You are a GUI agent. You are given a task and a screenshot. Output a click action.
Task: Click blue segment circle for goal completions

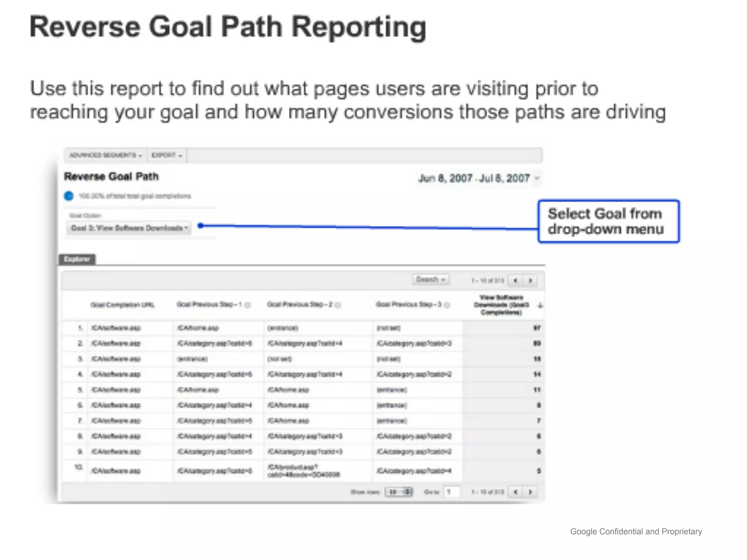pyautogui.click(x=69, y=196)
